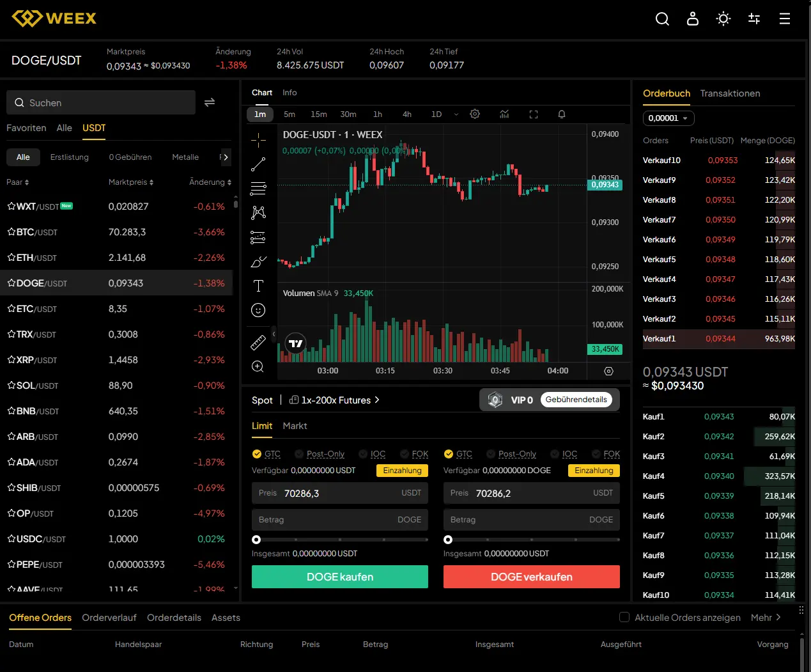This screenshot has height=672, width=811.
Task: Switch to chart Info tab
Action: pos(290,93)
